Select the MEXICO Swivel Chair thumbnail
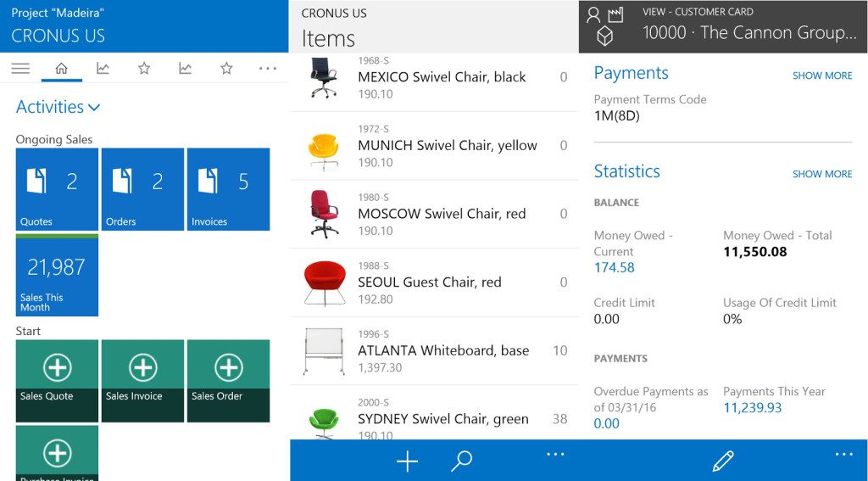The image size is (868, 481). (324, 77)
